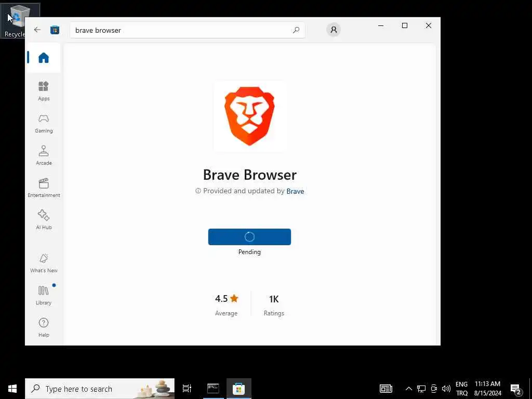Viewport: 532px width, 399px height.
Task: Click the pending install button
Action: point(249,237)
